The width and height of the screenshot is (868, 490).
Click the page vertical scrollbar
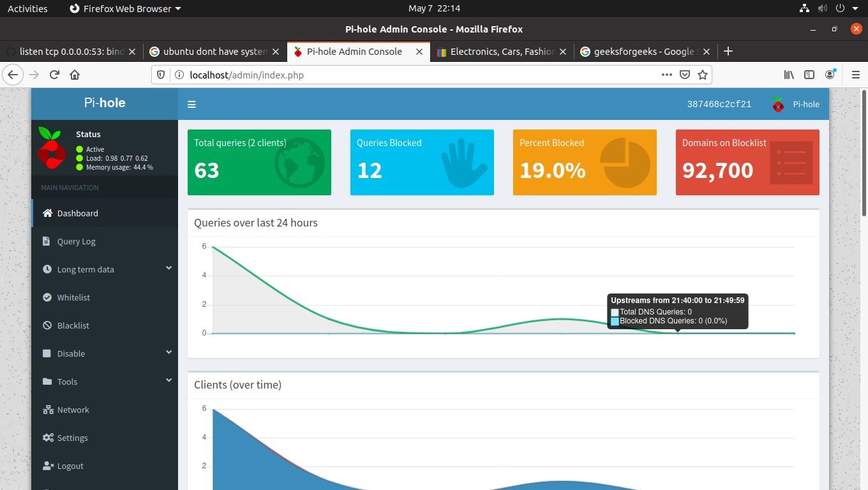pyautogui.click(x=864, y=153)
